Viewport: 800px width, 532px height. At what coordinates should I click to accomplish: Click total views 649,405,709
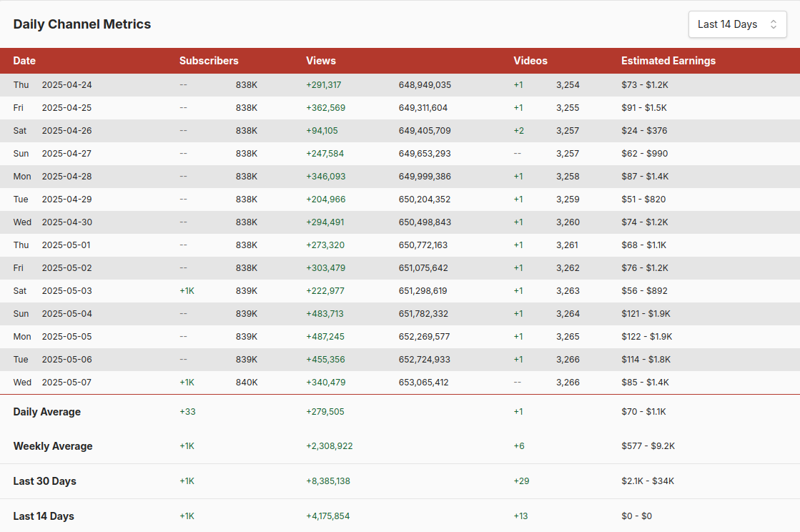click(425, 131)
